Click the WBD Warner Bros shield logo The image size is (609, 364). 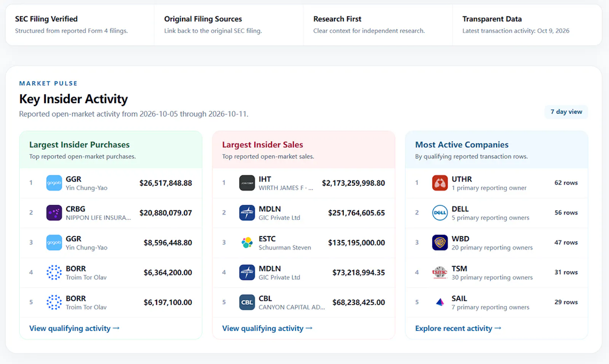pos(440,243)
